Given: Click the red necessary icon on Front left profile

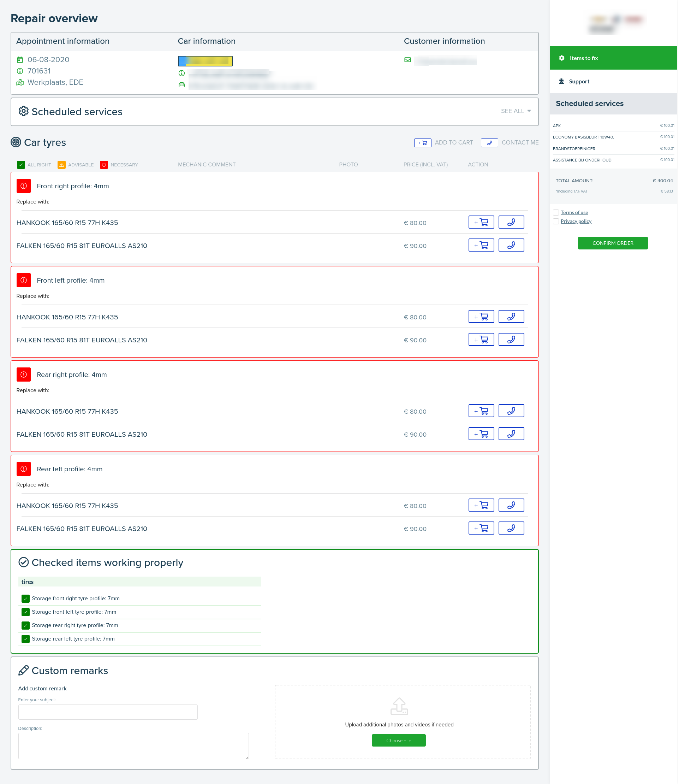Looking at the screenshot, I should click(x=24, y=280).
